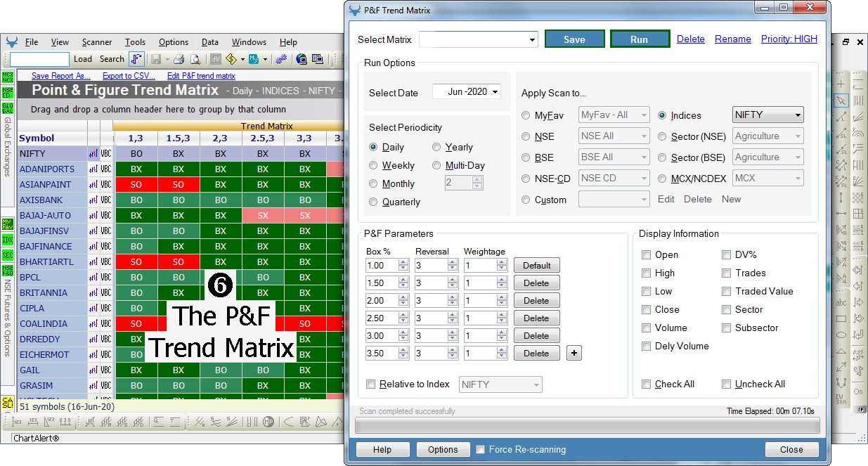Open the MyFav - All dropdown
Image resolution: width=868 pixels, height=466 pixels.
[614, 115]
